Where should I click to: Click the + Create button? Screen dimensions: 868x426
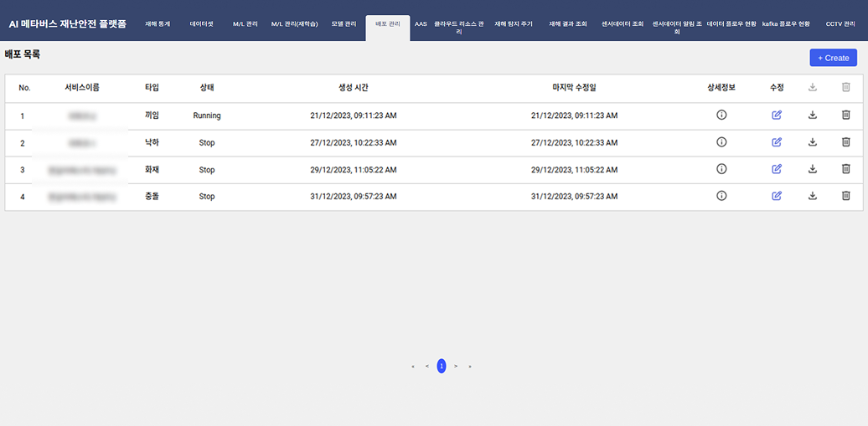[x=833, y=58]
